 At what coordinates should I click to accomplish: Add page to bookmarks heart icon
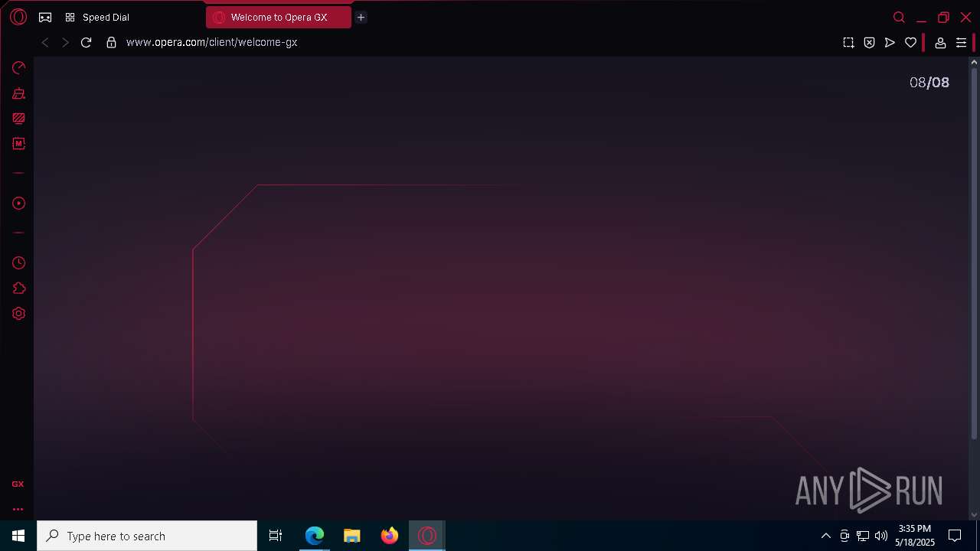tap(910, 43)
